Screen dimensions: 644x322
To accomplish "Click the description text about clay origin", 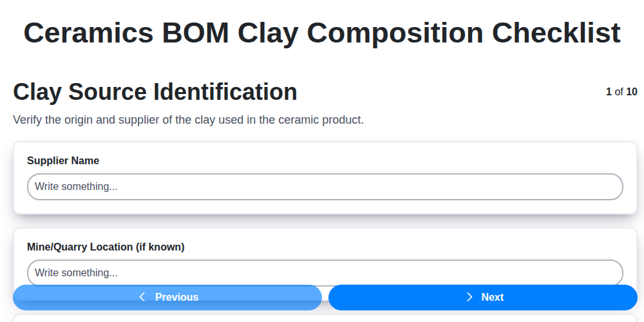I will coord(188,120).
